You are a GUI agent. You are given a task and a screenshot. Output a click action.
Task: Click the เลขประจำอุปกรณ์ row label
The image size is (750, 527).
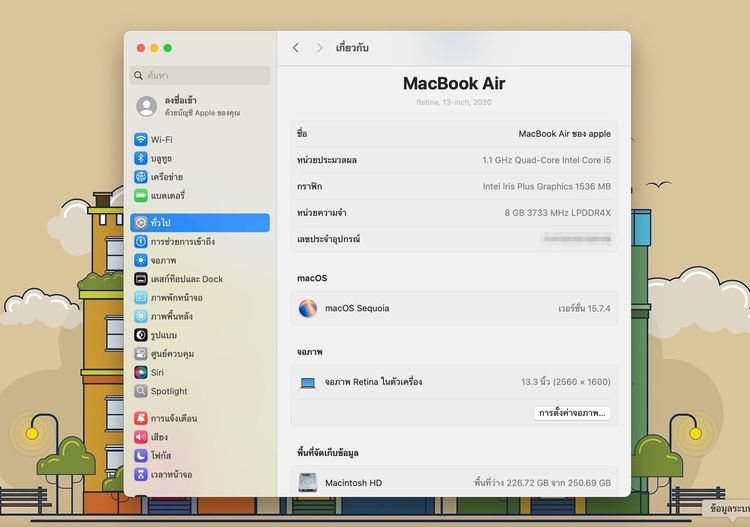(328, 239)
